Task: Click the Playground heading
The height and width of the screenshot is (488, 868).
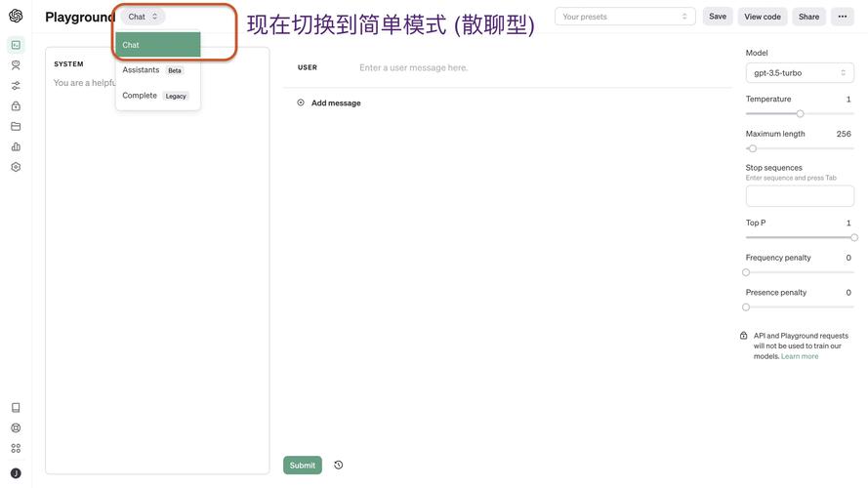Action: point(80,18)
